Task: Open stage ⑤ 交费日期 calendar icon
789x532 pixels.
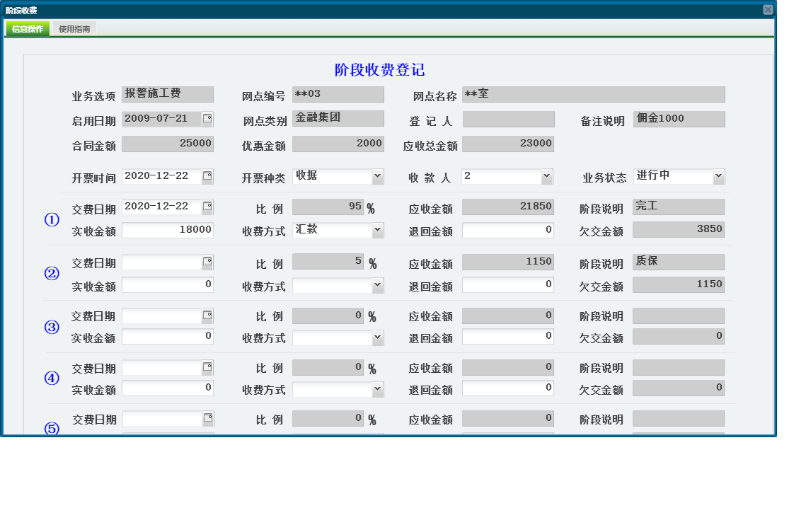Action: [x=209, y=418]
